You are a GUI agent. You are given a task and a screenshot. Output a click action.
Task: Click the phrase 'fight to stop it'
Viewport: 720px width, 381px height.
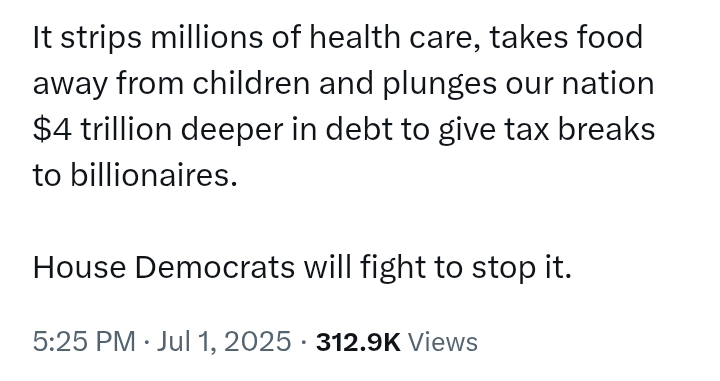466,267
